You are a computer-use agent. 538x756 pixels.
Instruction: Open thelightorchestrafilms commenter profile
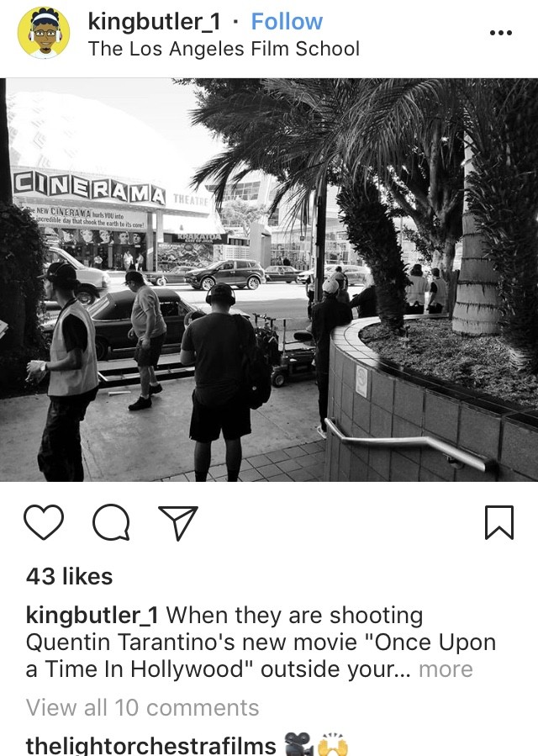point(150,745)
